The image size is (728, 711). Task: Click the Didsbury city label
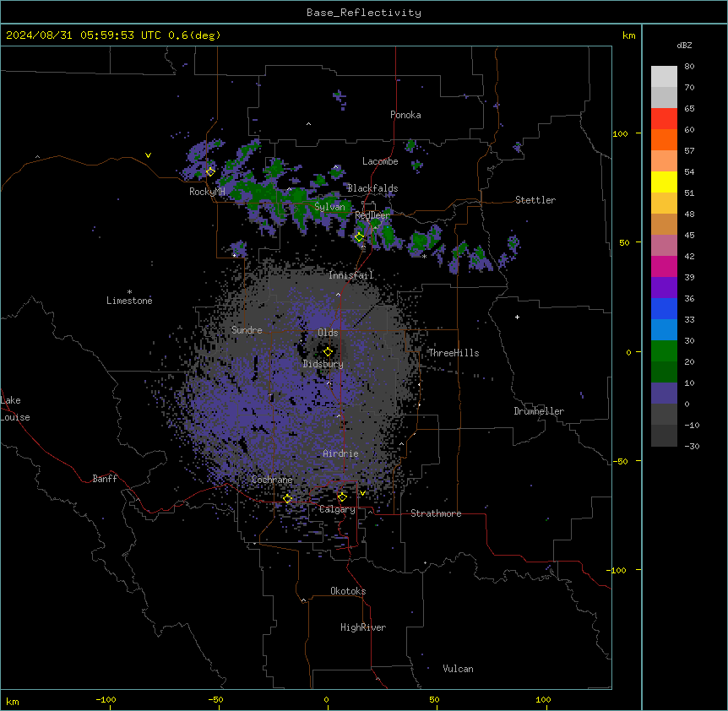pyautogui.click(x=323, y=364)
